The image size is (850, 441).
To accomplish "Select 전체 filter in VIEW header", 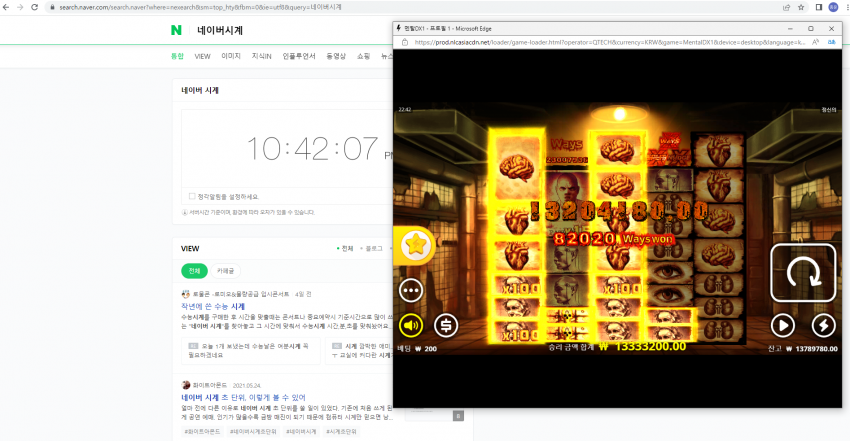I will (345, 249).
